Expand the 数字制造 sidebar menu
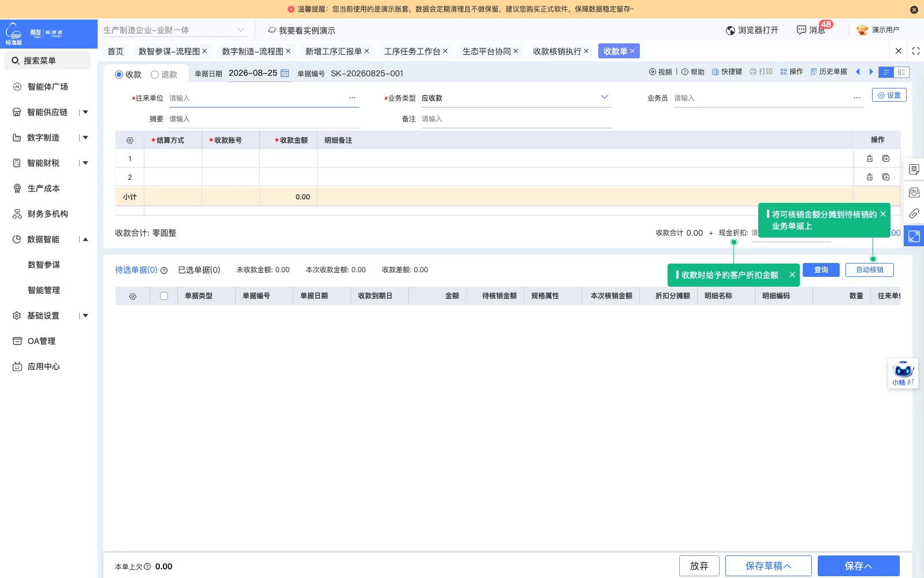This screenshot has height=578, width=924. [85, 138]
